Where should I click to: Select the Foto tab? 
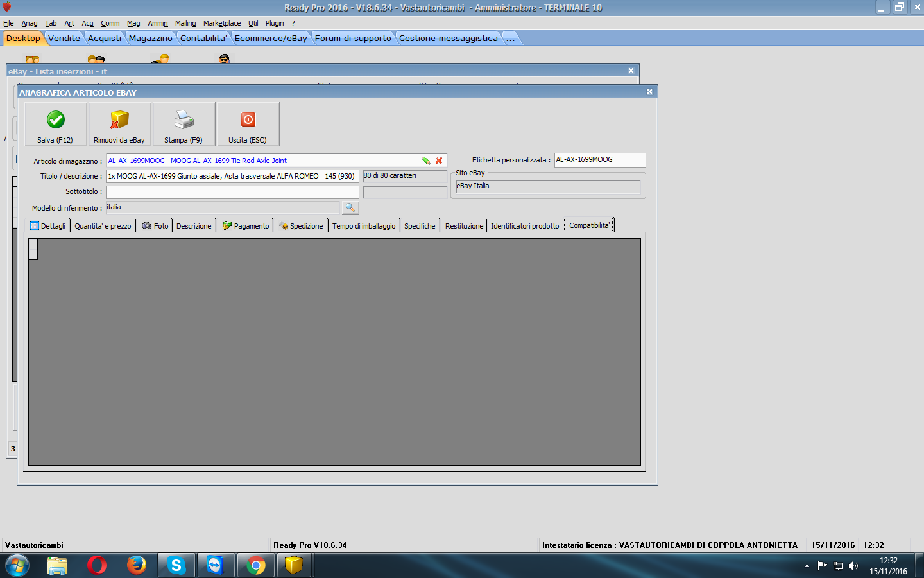pyautogui.click(x=155, y=226)
